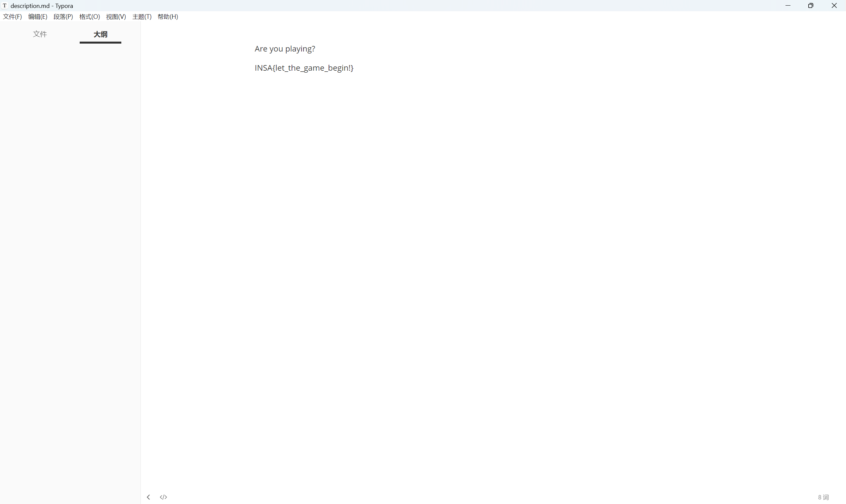This screenshot has width=846, height=504.
Task: Open the 文件(F) menu
Action: click(x=12, y=17)
